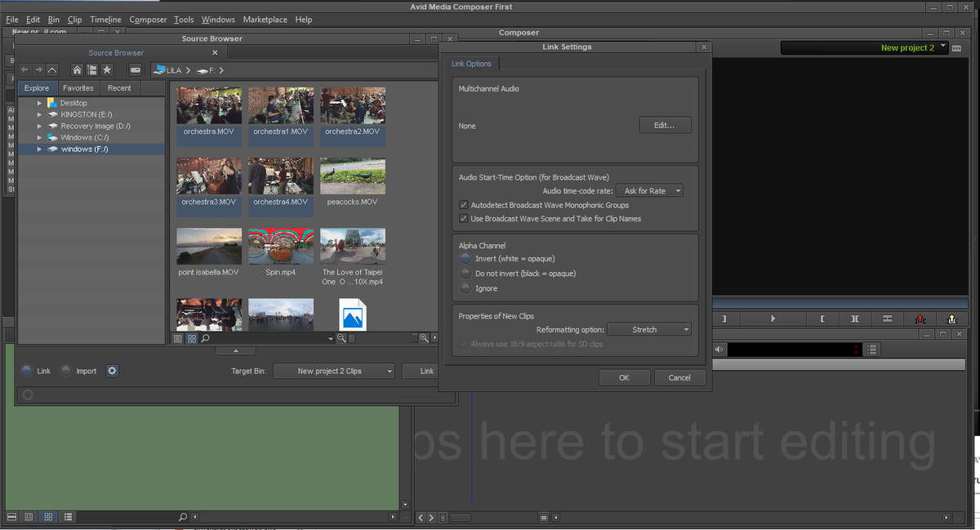Screen dimensions: 980x530
Task: Open the Favorites star shortcut
Action: pos(107,69)
